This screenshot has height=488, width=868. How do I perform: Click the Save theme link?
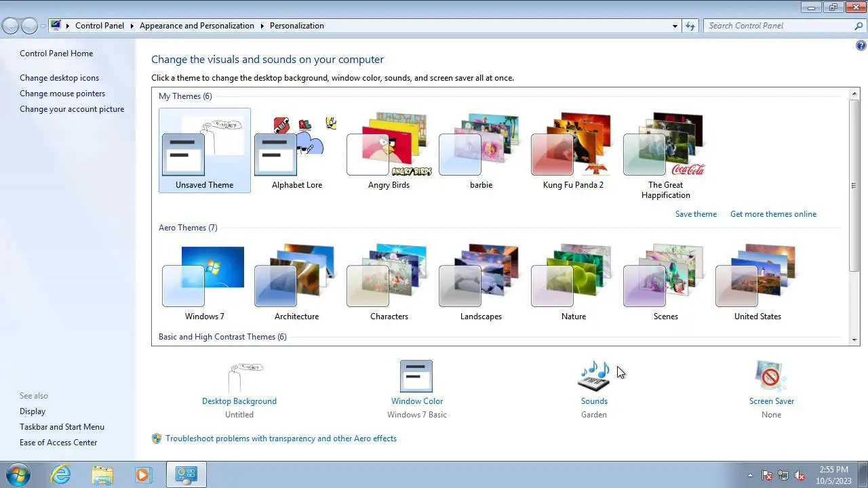click(696, 214)
